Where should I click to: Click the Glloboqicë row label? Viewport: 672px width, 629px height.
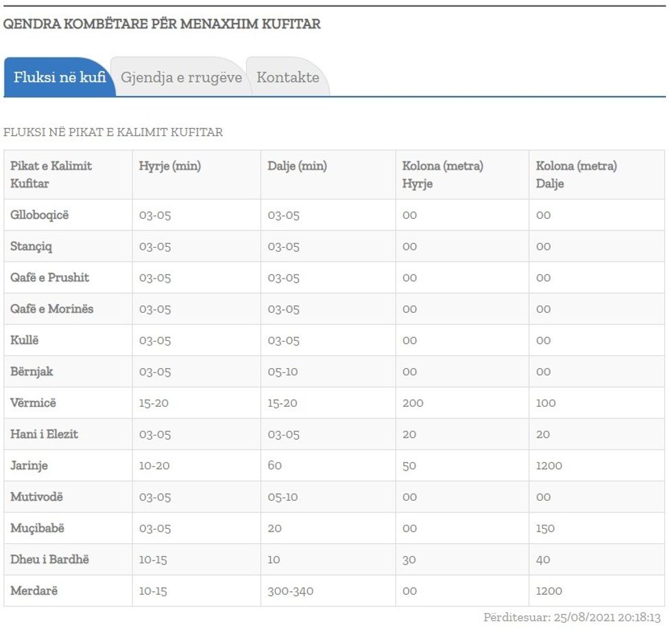click(40, 215)
